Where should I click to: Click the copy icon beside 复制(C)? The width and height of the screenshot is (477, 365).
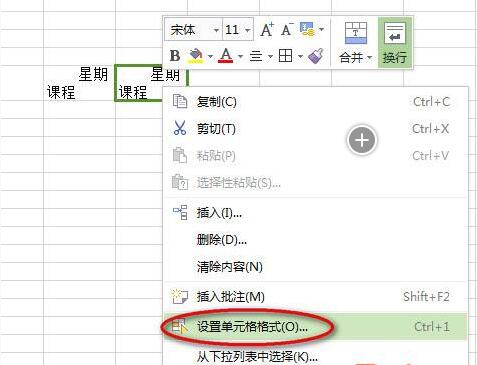pyautogui.click(x=180, y=101)
